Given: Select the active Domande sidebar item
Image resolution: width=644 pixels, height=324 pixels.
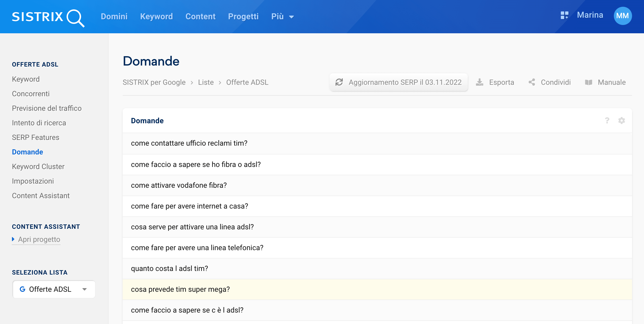Looking at the screenshot, I should (x=28, y=152).
